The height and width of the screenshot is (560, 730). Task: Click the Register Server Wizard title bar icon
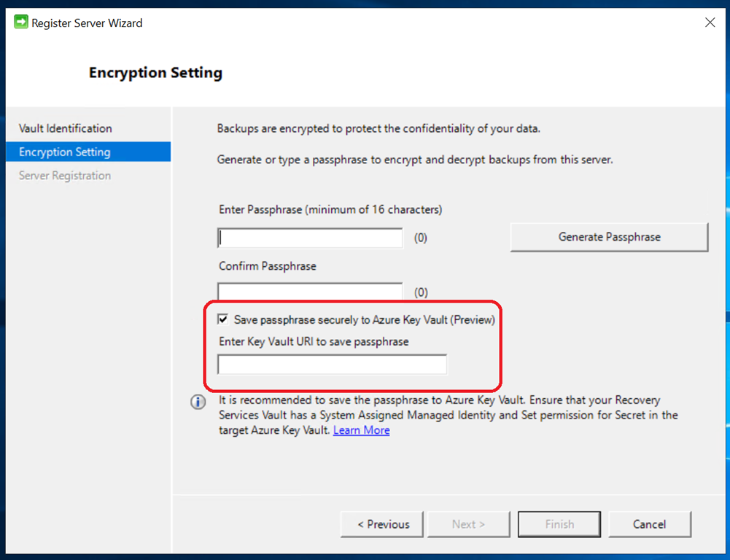click(21, 23)
